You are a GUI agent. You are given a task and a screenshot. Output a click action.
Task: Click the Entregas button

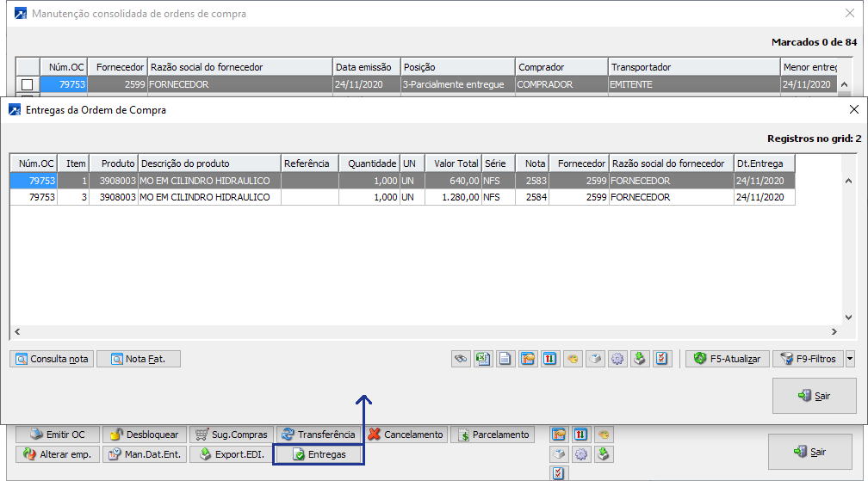(x=319, y=454)
